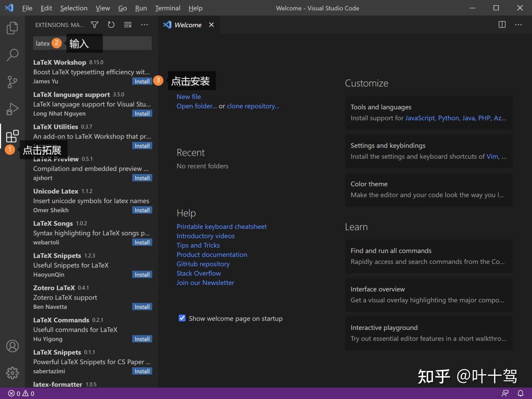Refresh the extensions list
Screen dimensions: 532x399
point(111,25)
